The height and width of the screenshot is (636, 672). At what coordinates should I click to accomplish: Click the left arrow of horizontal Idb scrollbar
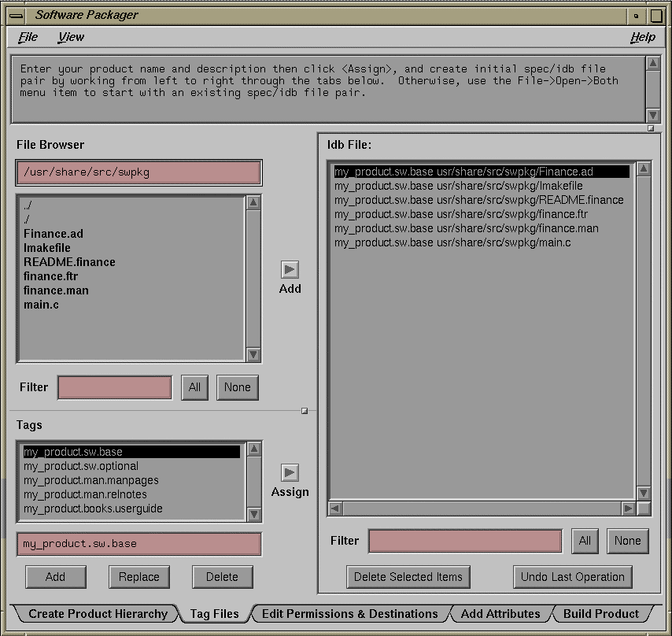[335, 509]
